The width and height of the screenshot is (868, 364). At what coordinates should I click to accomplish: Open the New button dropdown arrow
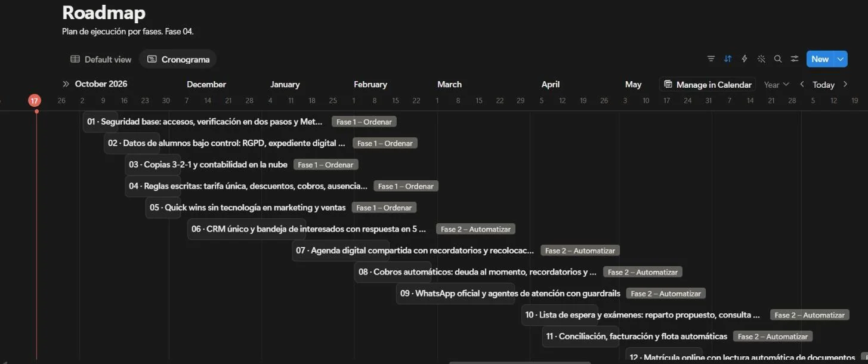(841, 59)
